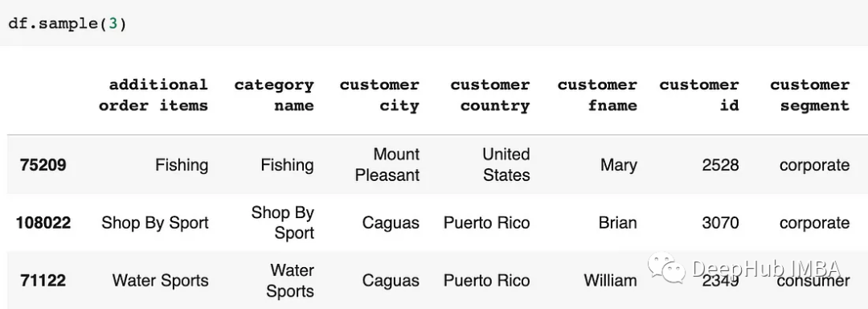
Task: Select the 'customer segment' column header
Action: tap(809, 95)
